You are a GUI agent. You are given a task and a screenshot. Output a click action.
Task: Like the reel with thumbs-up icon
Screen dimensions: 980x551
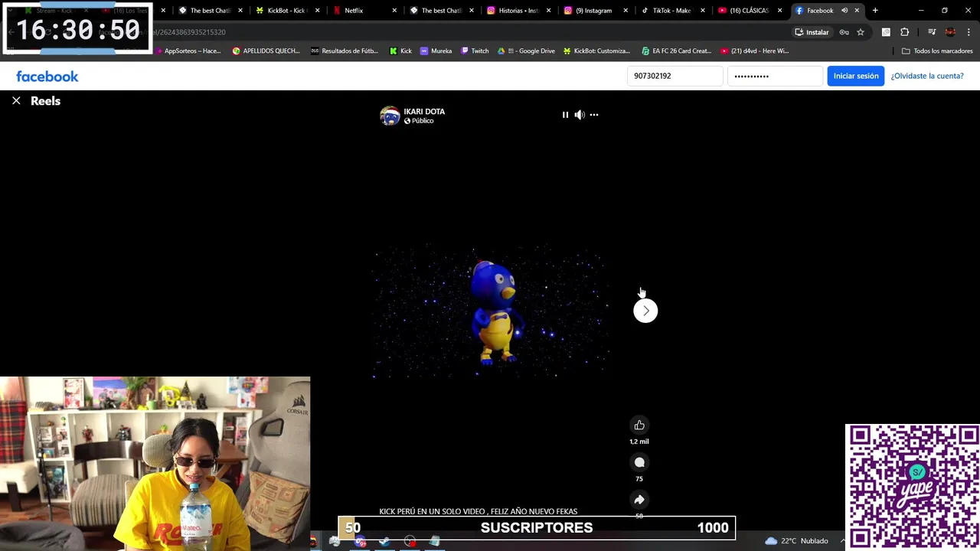pyautogui.click(x=639, y=425)
